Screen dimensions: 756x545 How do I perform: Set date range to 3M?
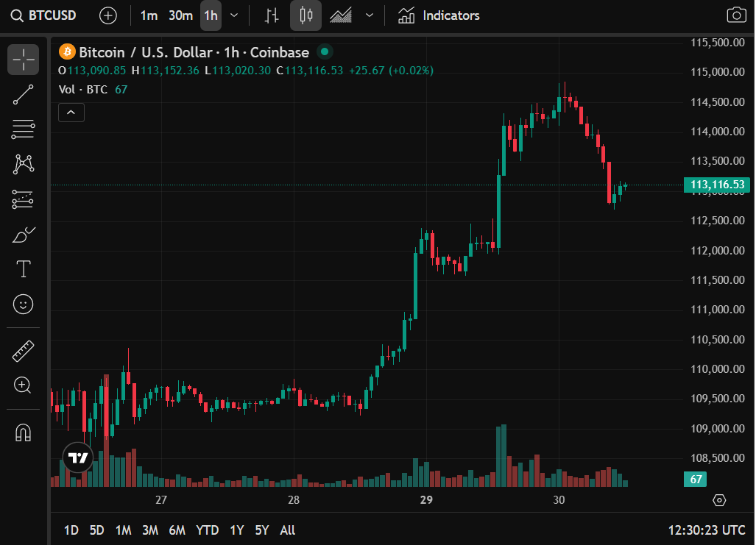(x=150, y=530)
